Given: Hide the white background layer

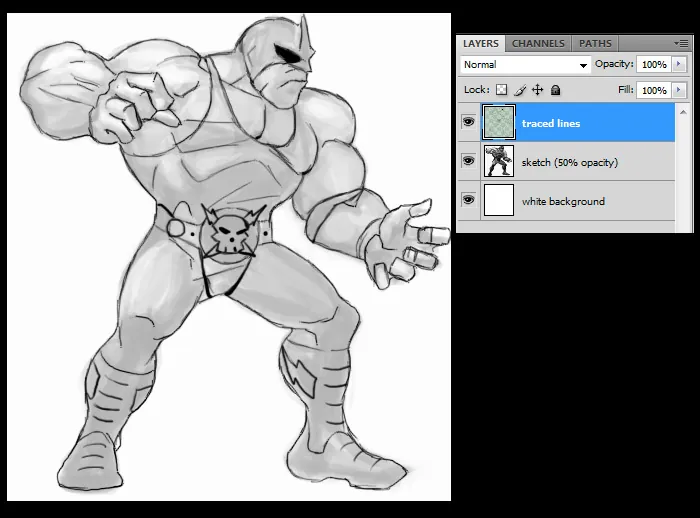Looking at the screenshot, I should coord(468,199).
